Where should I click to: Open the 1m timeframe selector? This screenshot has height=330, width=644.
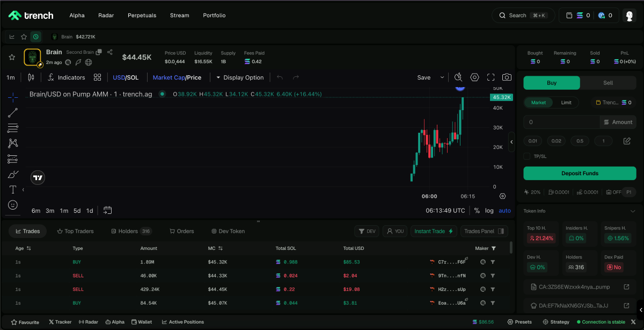[11, 77]
